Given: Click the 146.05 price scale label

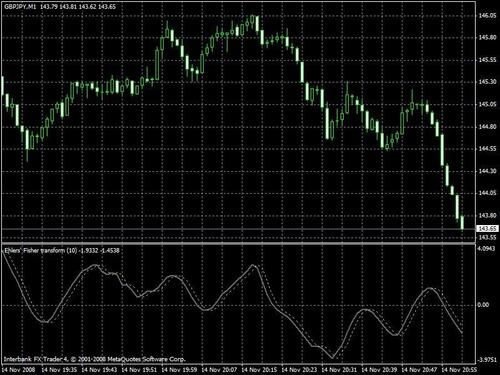Looking at the screenshot, I should tap(487, 15).
